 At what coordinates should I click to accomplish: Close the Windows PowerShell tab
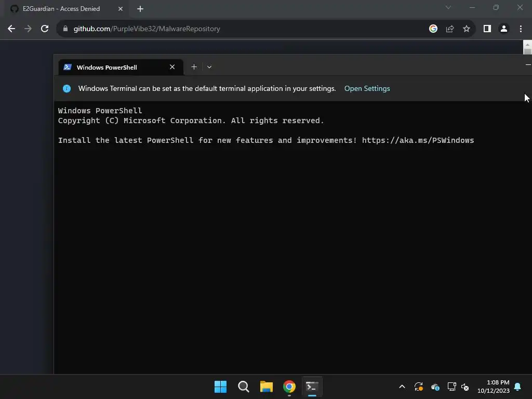point(172,67)
